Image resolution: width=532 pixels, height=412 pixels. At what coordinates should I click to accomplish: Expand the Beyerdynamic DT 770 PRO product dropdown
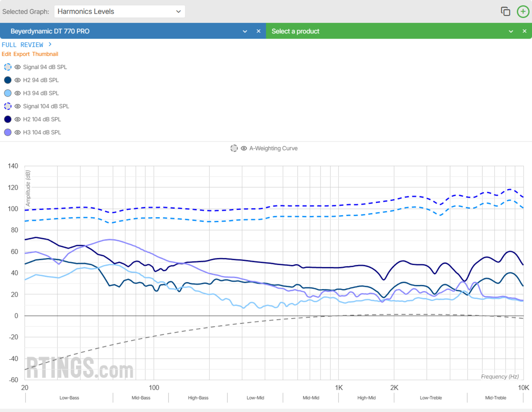[x=245, y=31]
